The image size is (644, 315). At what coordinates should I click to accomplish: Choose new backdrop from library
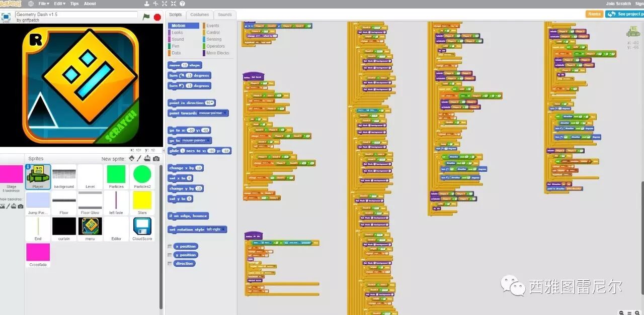click(x=3, y=206)
